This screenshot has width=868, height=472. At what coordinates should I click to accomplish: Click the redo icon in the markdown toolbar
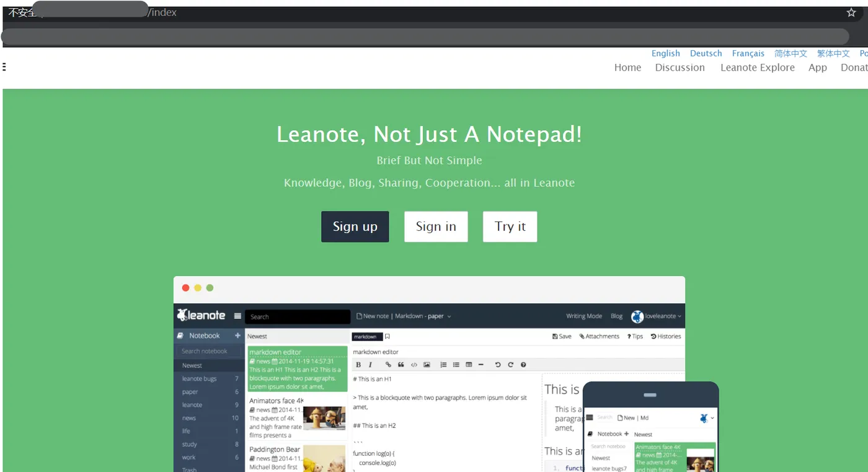tap(511, 365)
